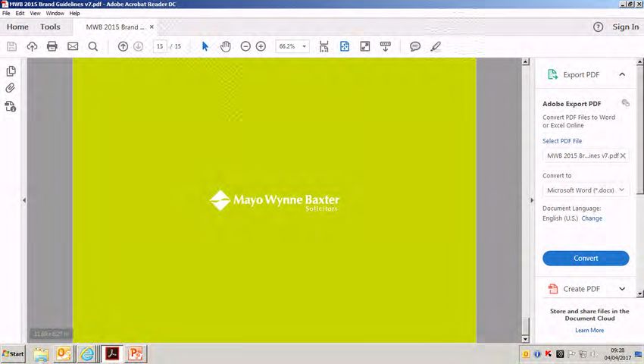
Task: Click the scrolling page display icon
Action: click(x=324, y=46)
